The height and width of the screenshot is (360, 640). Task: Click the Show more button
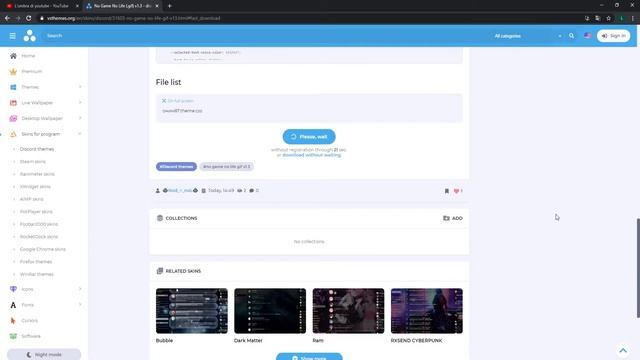click(309, 357)
